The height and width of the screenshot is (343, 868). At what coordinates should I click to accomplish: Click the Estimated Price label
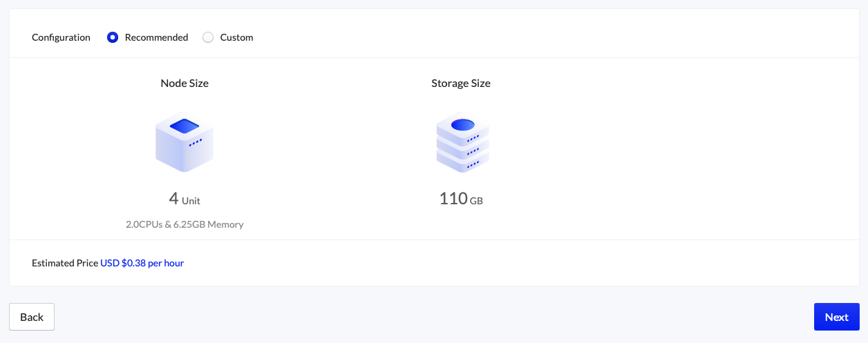click(65, 263)
